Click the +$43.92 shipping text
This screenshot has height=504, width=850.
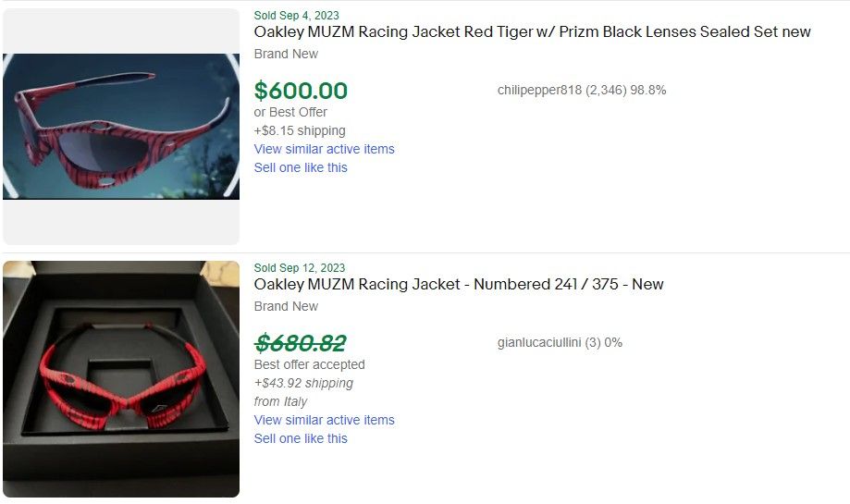[x=303, y=383]
